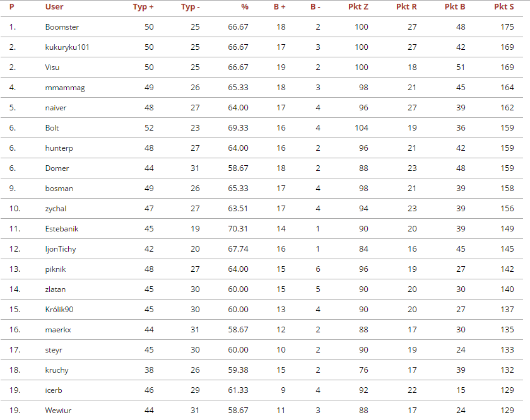Image resolution: width=530 pixels, height=420 pixels.
Task: Sort by the B - column header
Action: [x=315, y=7]
